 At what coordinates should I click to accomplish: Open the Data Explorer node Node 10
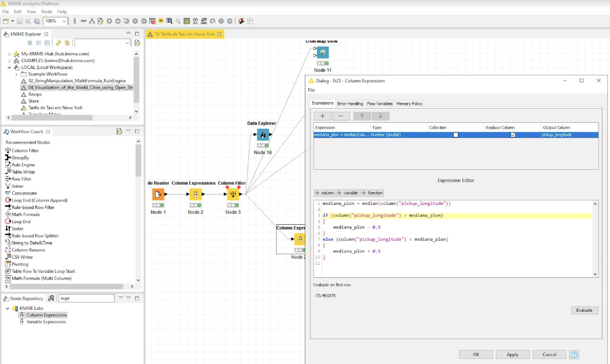coord(263,135)
